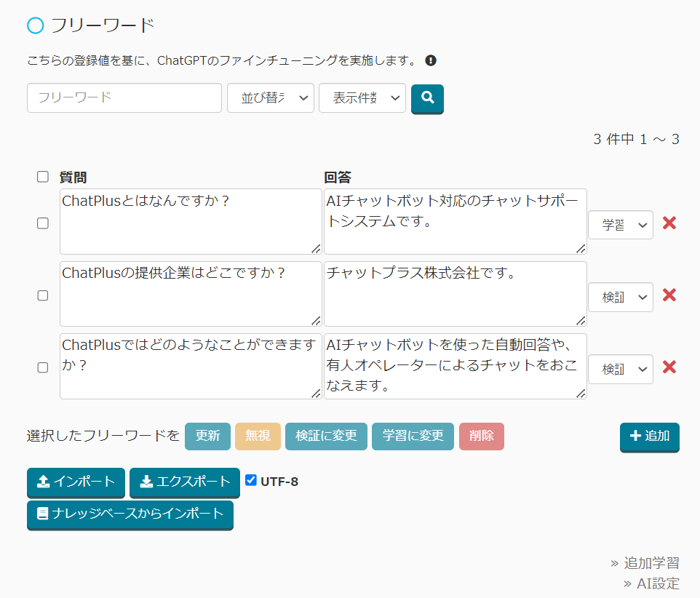The image size is (700, 598).
Task: Open the 並び替え sort dropdown
Action: [271, 98]
